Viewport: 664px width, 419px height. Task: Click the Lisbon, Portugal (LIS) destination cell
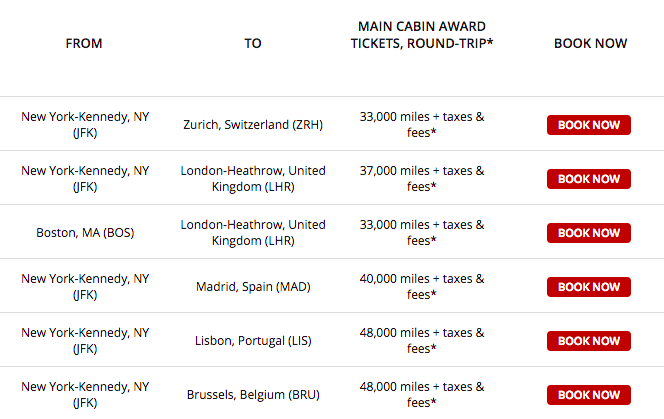click(253, 341)
